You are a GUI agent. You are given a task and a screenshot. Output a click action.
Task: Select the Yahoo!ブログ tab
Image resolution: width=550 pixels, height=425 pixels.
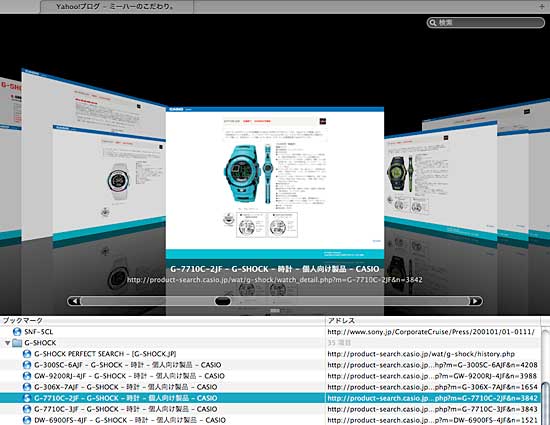116,7
